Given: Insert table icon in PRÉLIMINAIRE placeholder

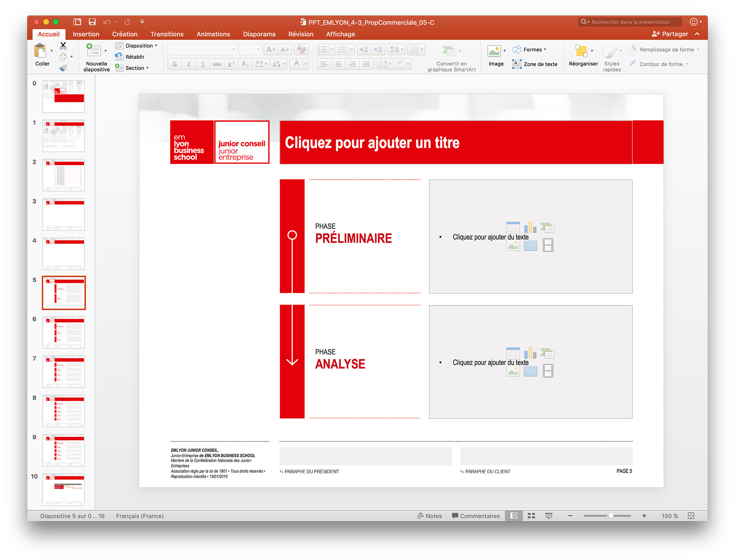Looking at the screenshot, I should point(513,227).
